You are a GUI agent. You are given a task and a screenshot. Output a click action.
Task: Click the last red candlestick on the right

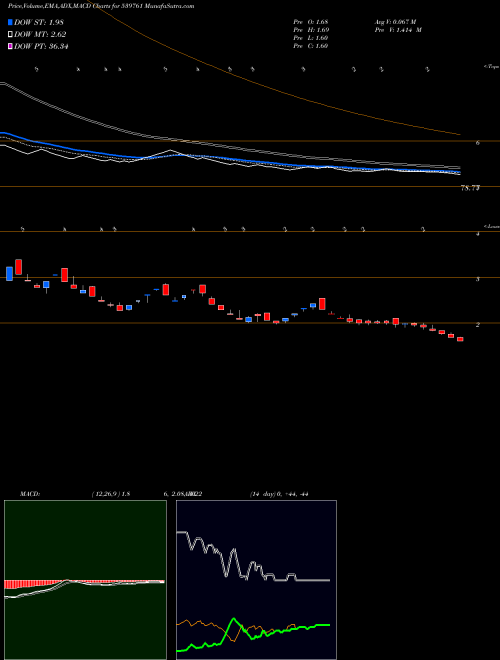tap(460, 339)
